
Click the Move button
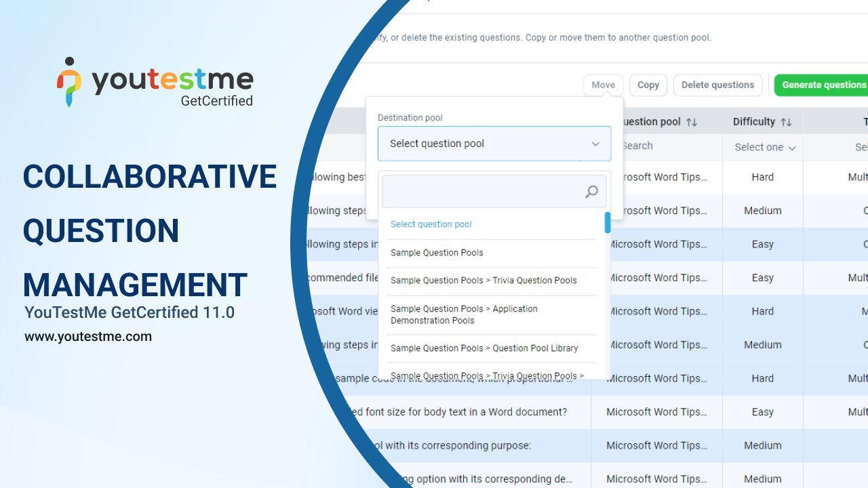click(x=603, y=85)
